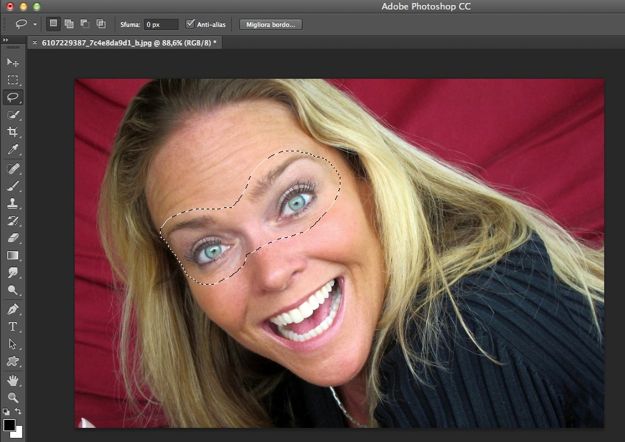Select the Pen tool
This screenshot has width=625, height=442.
[x=13, y=309]
